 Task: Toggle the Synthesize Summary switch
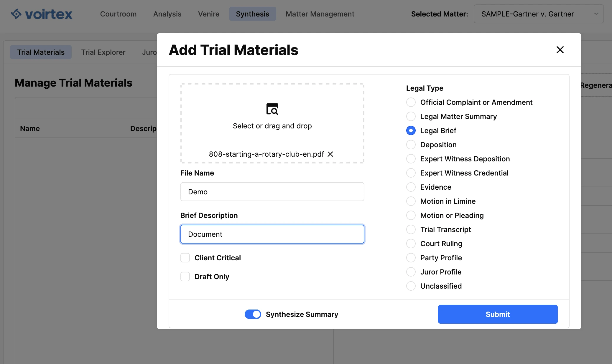[x=253, y=314]
